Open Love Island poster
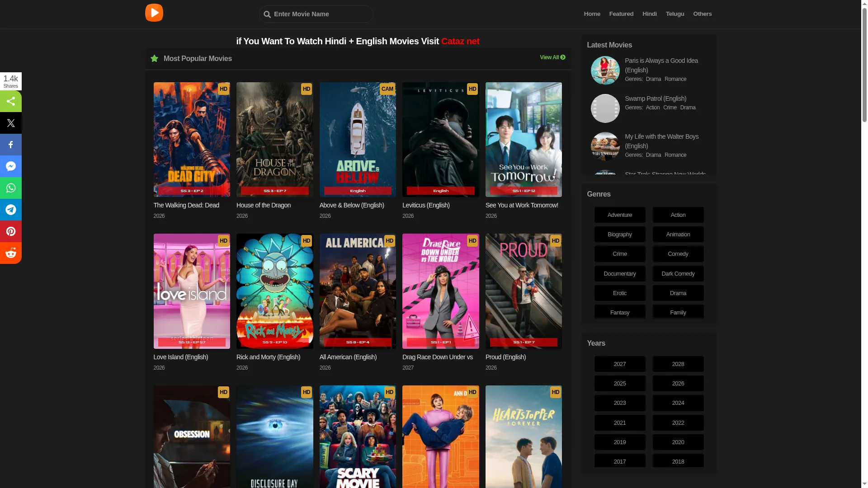This screenshot has height=488, width=868. click(x=192, y=291)
